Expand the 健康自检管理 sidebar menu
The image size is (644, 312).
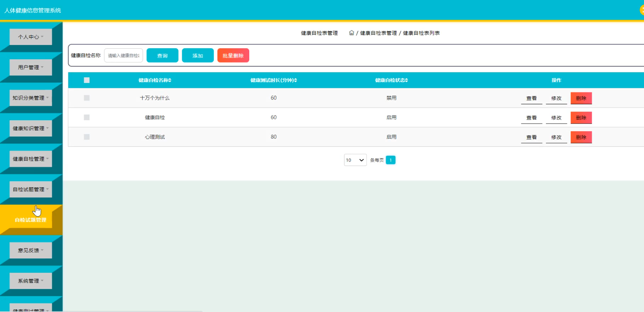[31, 159]
